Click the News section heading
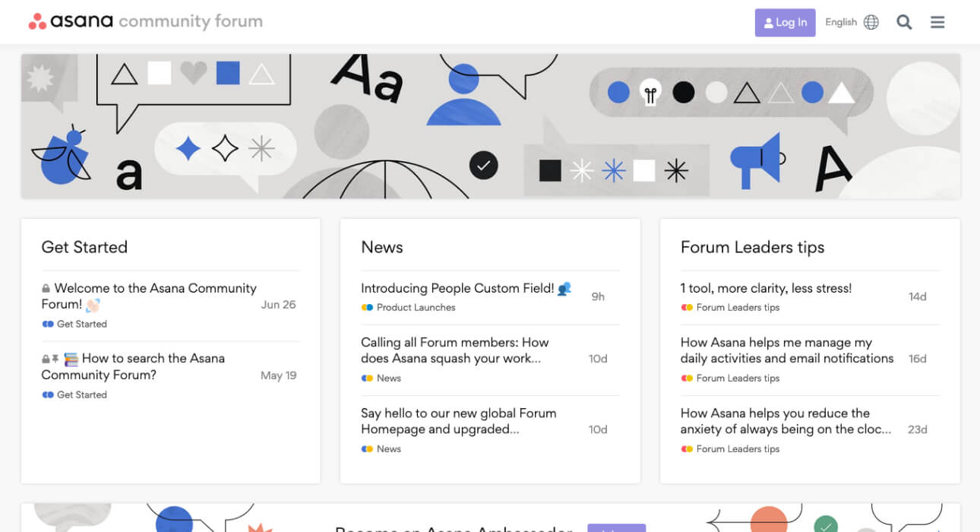Viewport: 980px width, 532px height. [382, 247]
